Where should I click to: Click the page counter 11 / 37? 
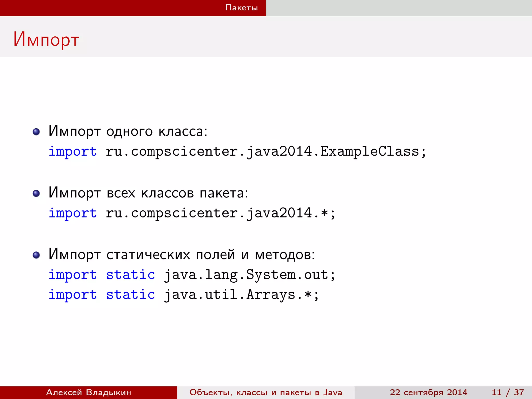[x=508, y=392]
